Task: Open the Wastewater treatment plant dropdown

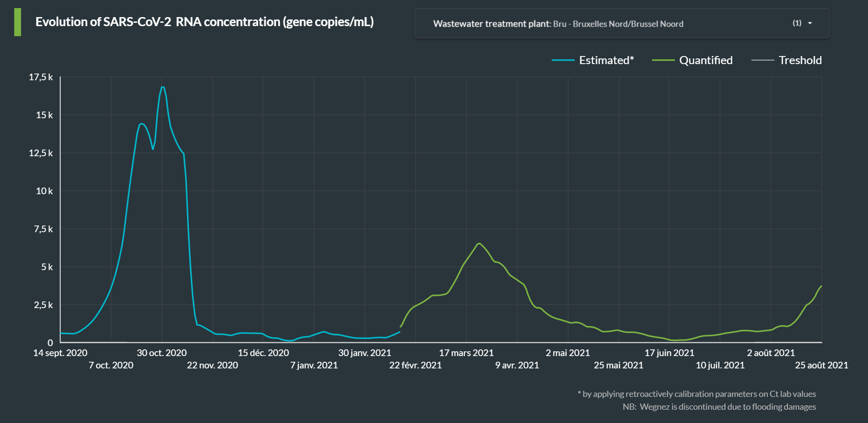Action: [622, 23]
